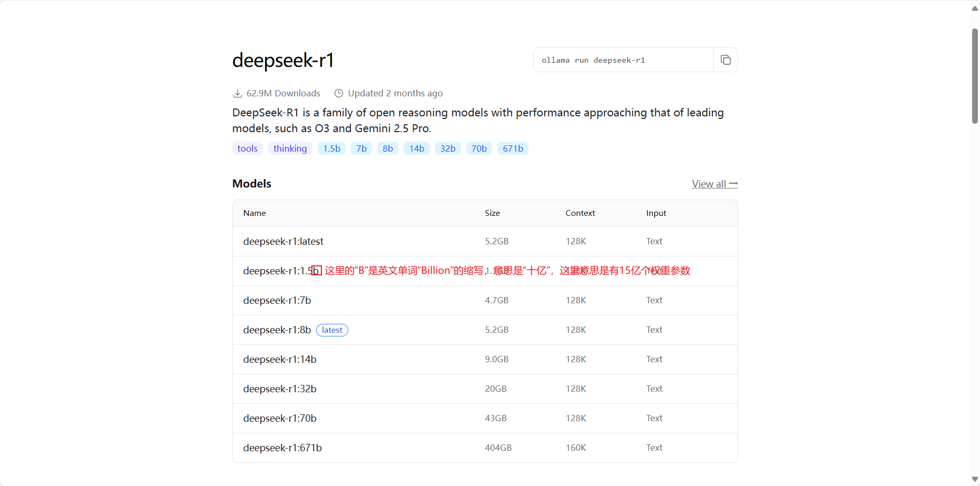Open deepseek-r1:70b model
Screen dimensions: 980x486
(x=280, y=418)
